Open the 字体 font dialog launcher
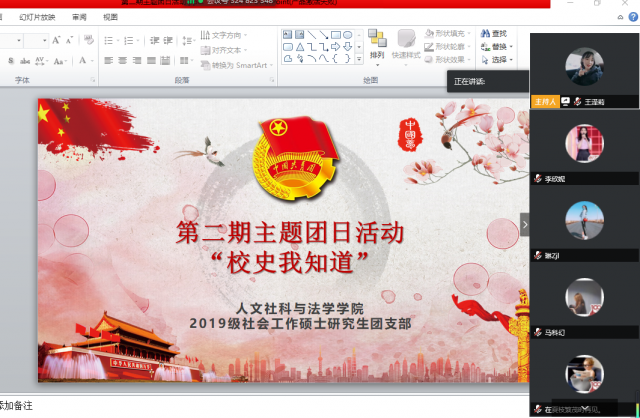The width and height of the screenshot is (640, 418). (x=93, y=80)
